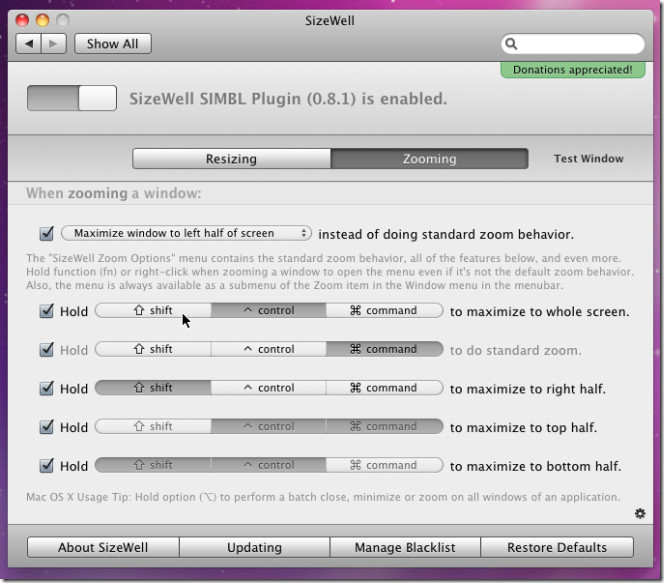Uncheck the maximize to whole screen checkbox

pyautogui.click(x=47, y=311)
